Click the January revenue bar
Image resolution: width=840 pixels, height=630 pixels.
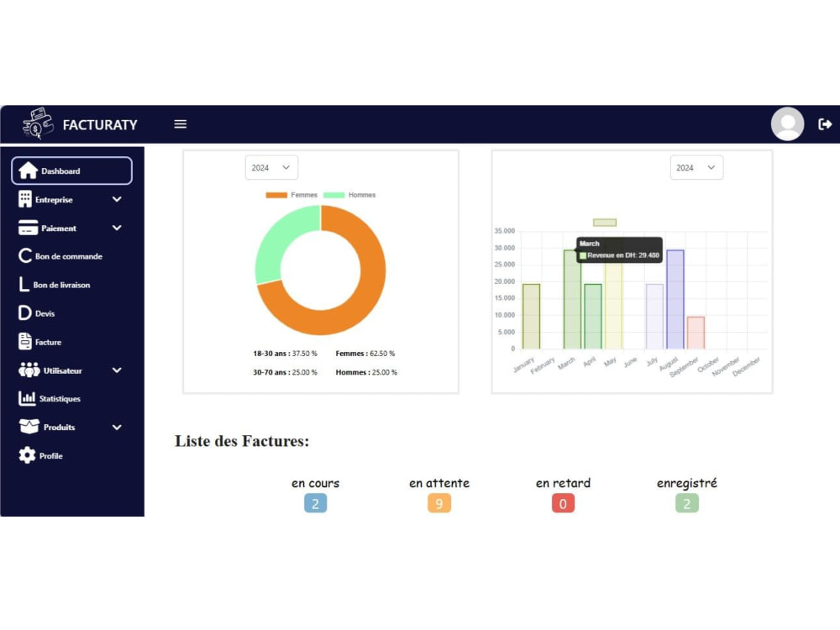point(532,316)
